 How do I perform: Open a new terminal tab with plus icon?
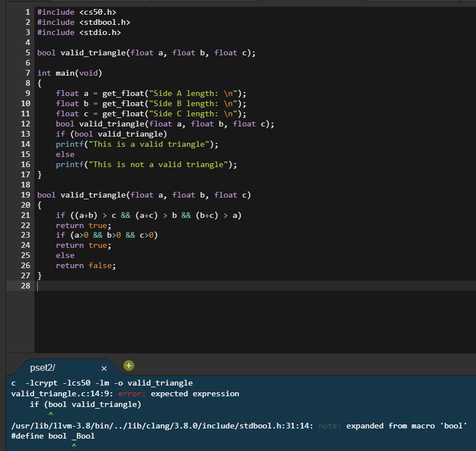129,365
